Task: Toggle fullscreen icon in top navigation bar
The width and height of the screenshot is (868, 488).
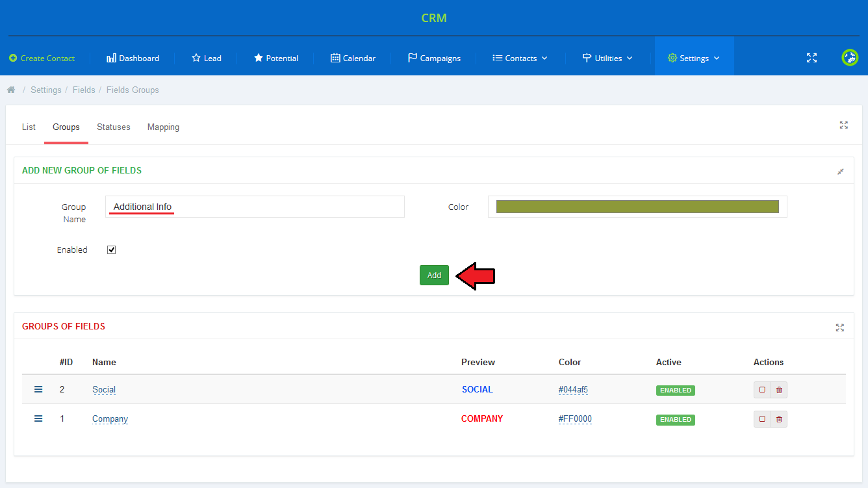Action: [x=811, y=58]
